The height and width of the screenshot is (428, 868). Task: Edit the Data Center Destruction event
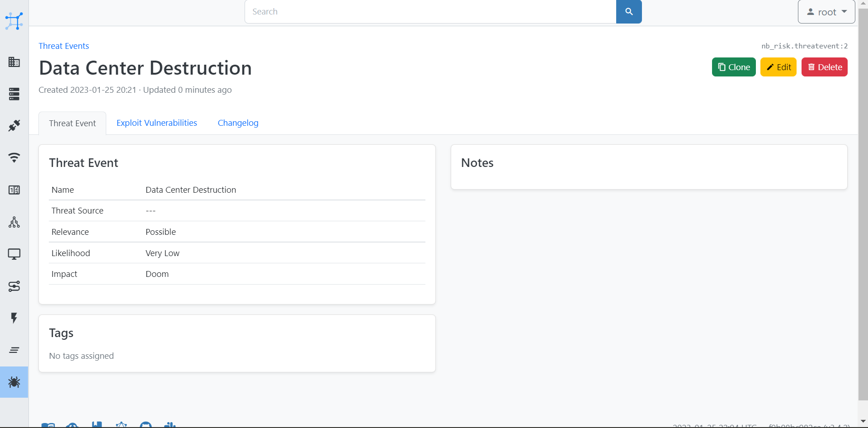coord(778,67)
